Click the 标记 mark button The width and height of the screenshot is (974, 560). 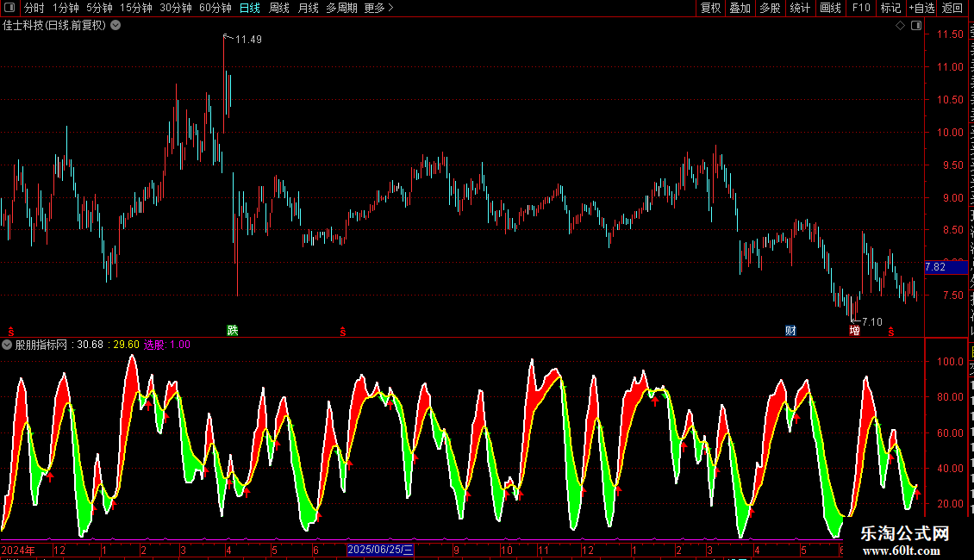(x=890, y=8)
